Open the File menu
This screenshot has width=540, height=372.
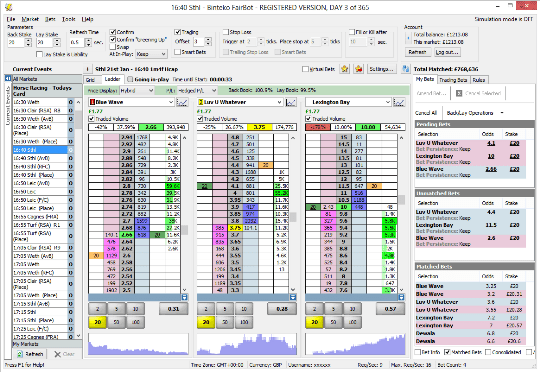(11, 19)
